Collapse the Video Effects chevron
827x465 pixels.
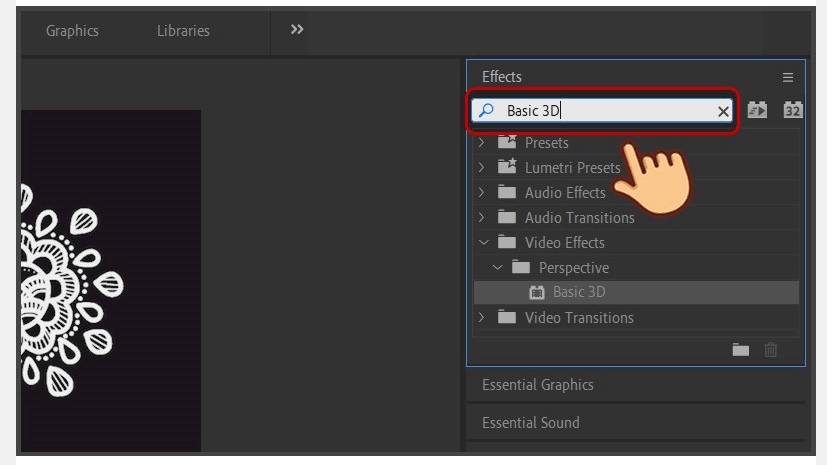pyautogui.click(x=484, y=243)
